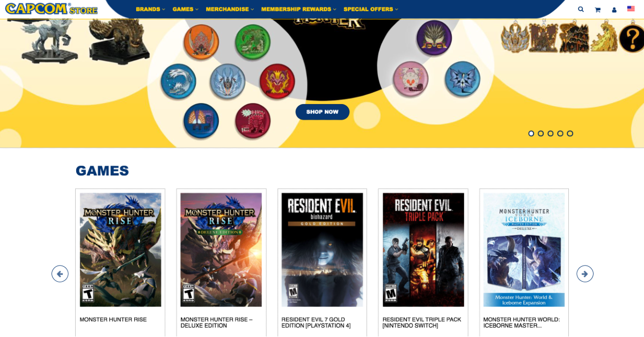Image resolution: width=644 pixels, height=337 pixels.
Task: Open the search magnifier icon
Action: point(581,9)
